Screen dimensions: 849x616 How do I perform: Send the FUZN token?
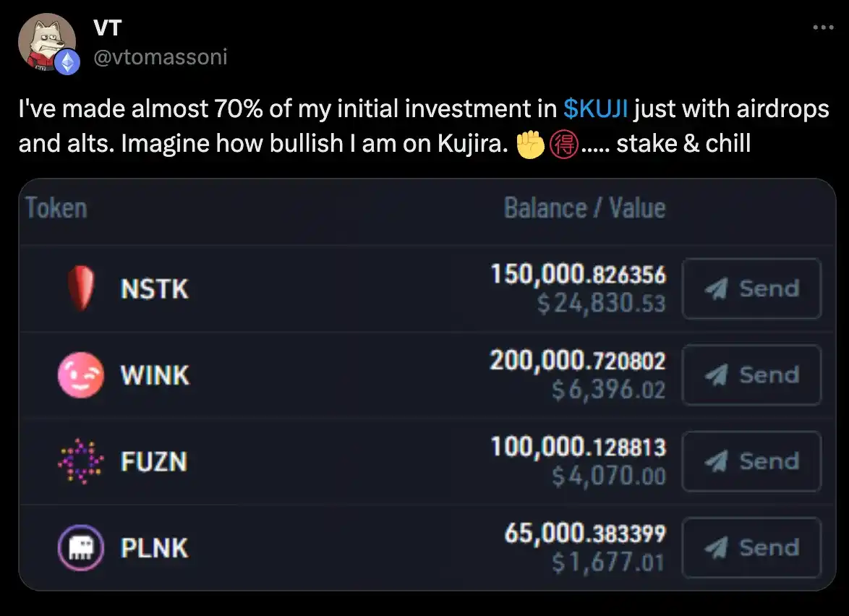751,461
